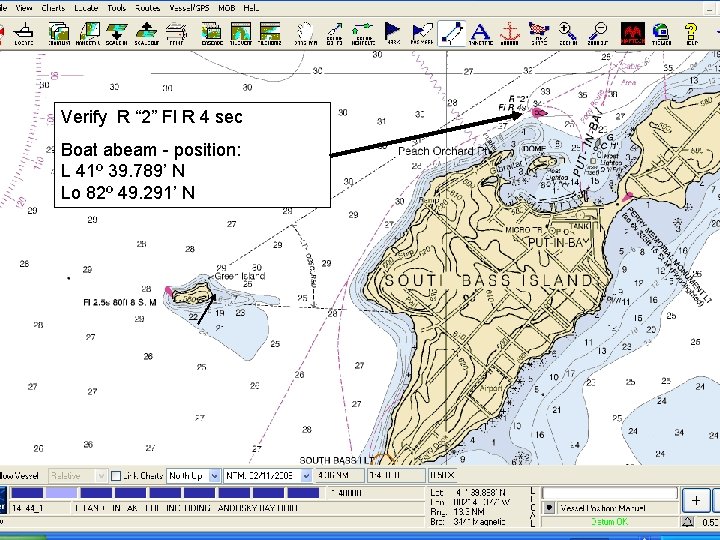This screenshot has height=540, width=720.
Task: Open the View menu
Action: click(24, 8)
